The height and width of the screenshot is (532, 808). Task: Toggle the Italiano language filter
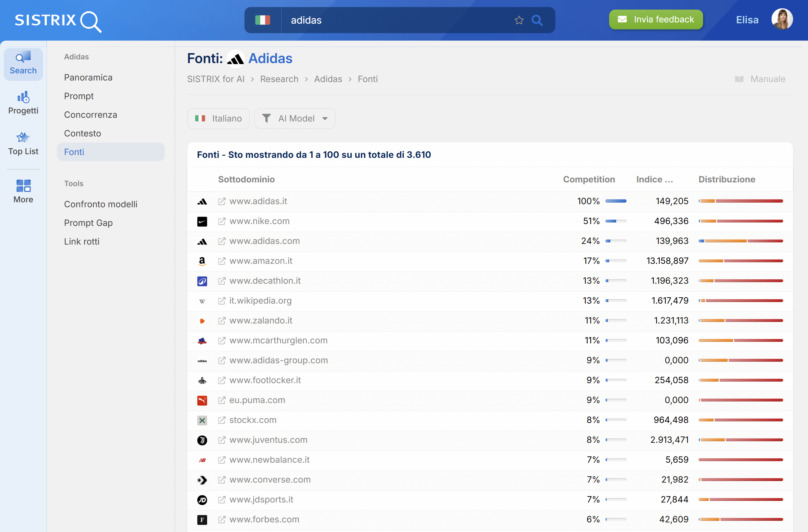click(x=218, y=118)
